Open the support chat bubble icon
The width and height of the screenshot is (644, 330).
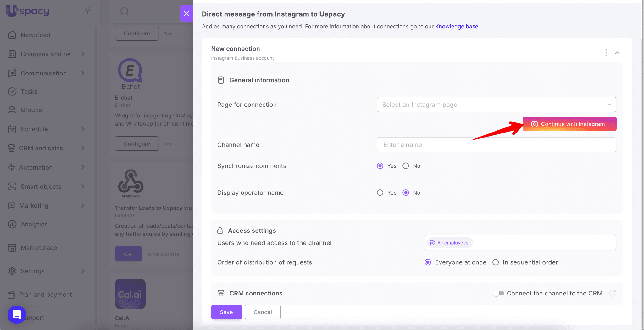point(17,314)
